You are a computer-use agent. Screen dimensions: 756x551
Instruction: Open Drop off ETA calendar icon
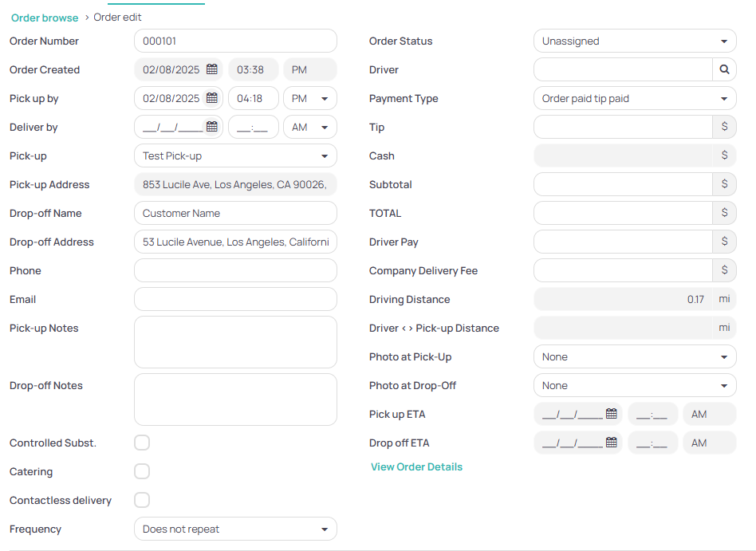click(x=612, y=443)
